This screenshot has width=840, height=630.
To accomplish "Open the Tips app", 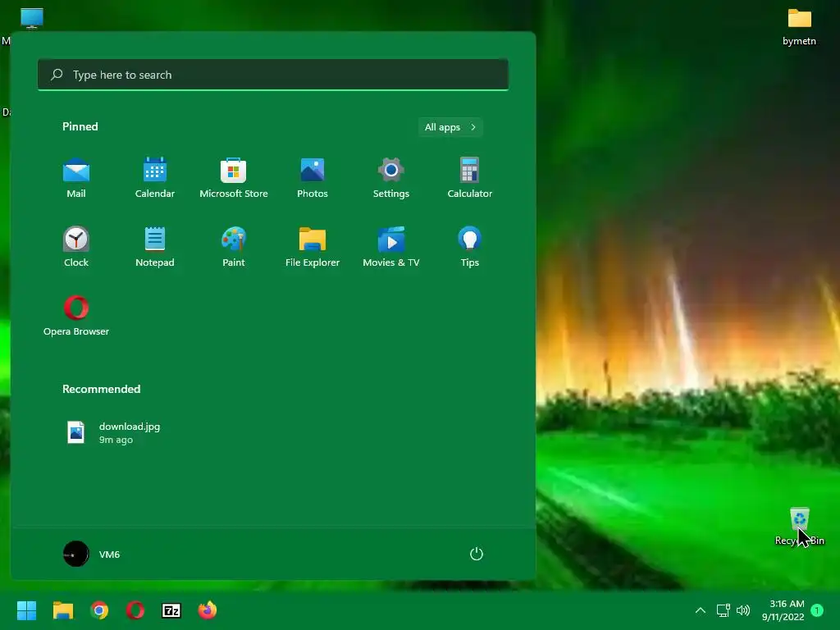I will [470, 247].
